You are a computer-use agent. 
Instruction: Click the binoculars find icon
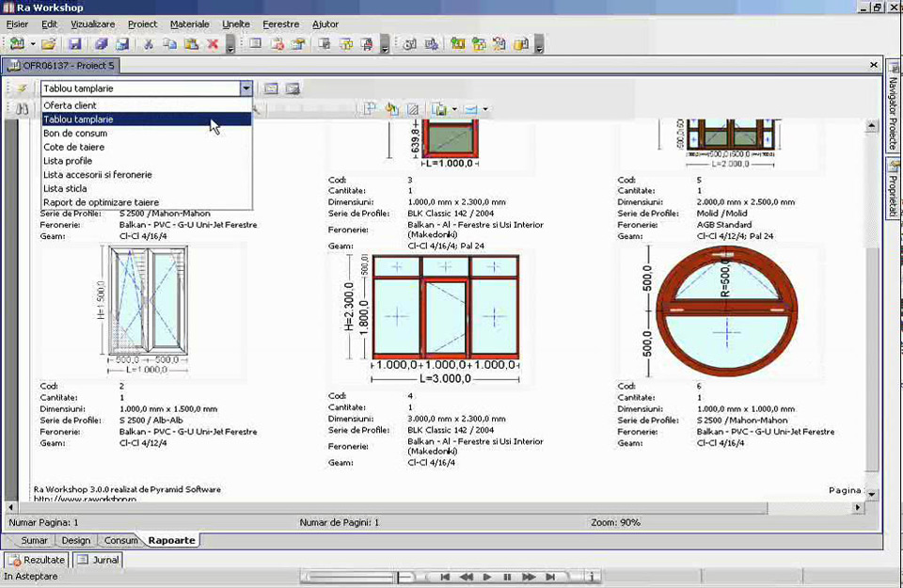point(23,108)
